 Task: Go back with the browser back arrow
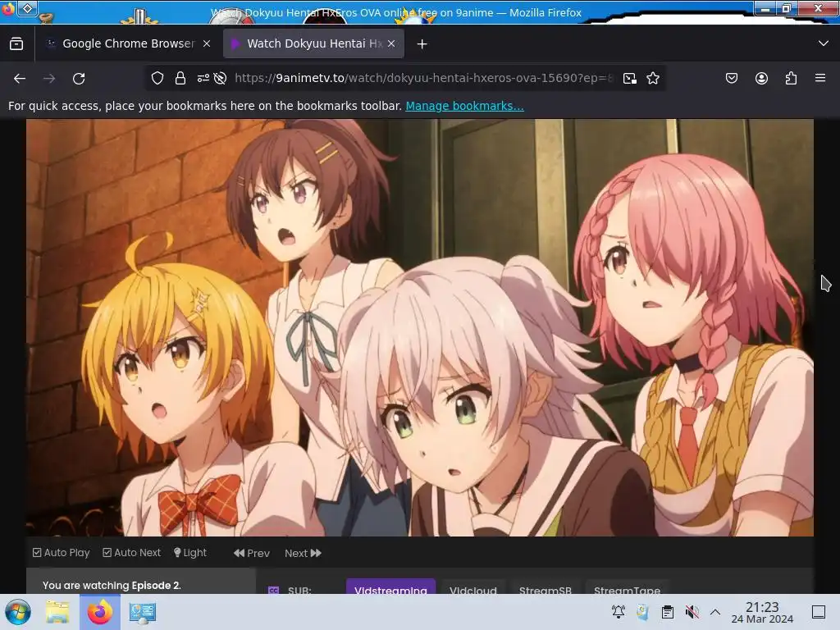click(20, 79)
